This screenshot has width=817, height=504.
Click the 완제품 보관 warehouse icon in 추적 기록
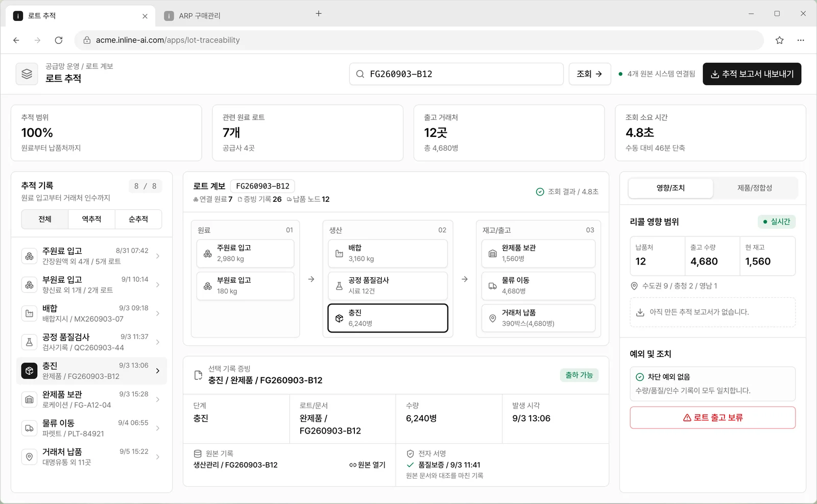coord(30,399)
